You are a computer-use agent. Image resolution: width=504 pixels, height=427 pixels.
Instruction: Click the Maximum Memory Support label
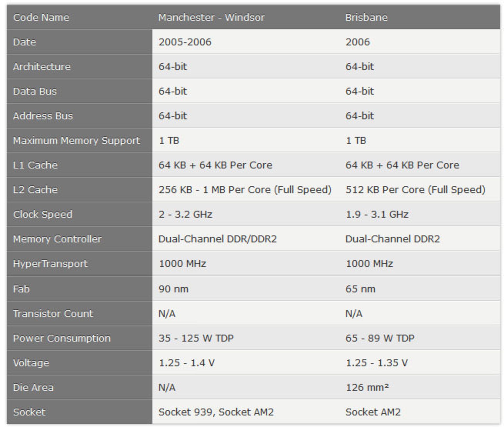[x=76, y=141]
